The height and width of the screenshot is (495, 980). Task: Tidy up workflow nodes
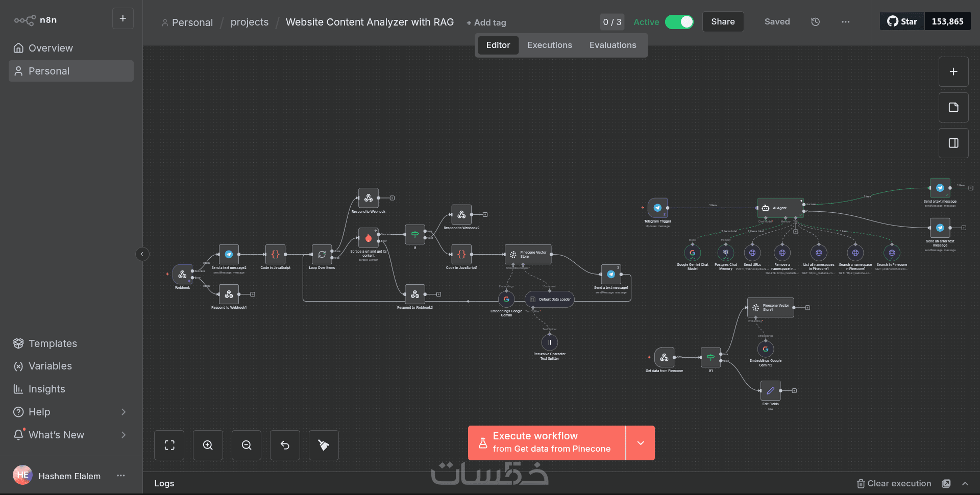click(324, 445)
